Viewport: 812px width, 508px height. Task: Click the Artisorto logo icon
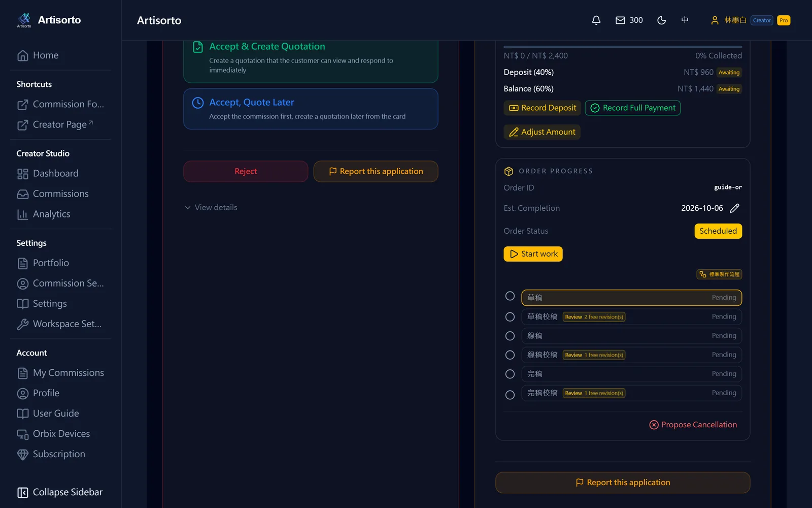coord(24,20)
